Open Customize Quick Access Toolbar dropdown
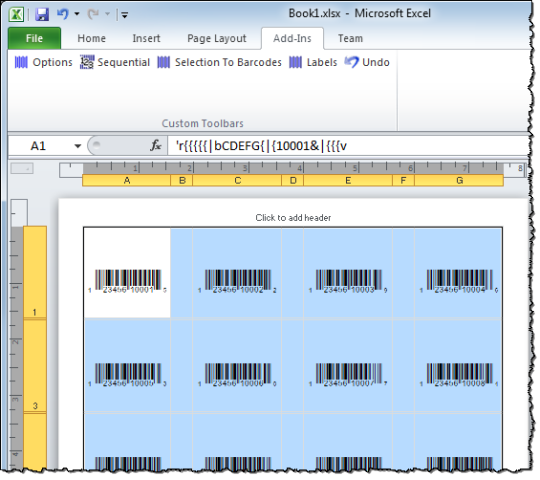The image size is (540, 480). tap(124, 15)
